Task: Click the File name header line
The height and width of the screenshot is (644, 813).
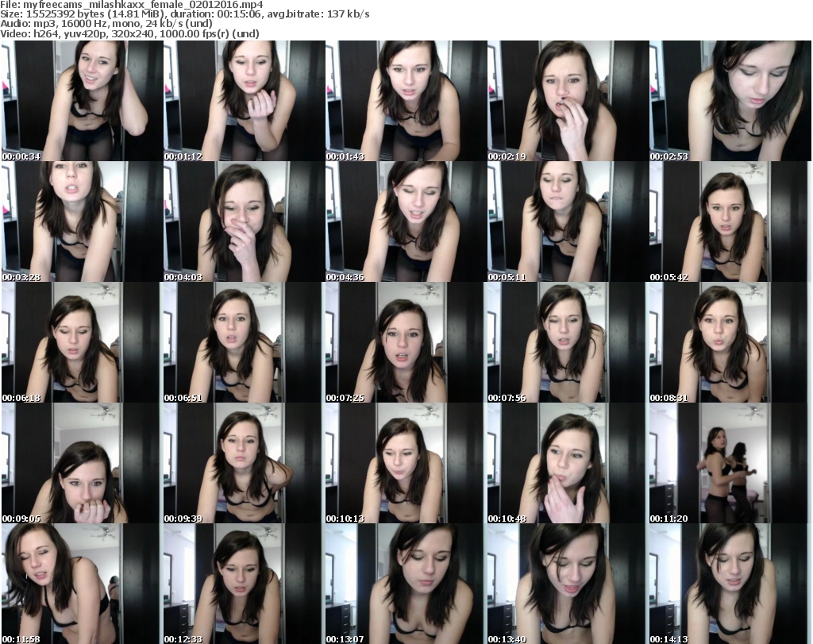Action: [x=132, y=5]
